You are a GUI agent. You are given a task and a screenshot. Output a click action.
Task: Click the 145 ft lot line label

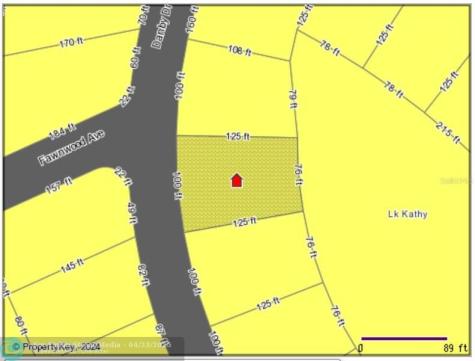72,266
